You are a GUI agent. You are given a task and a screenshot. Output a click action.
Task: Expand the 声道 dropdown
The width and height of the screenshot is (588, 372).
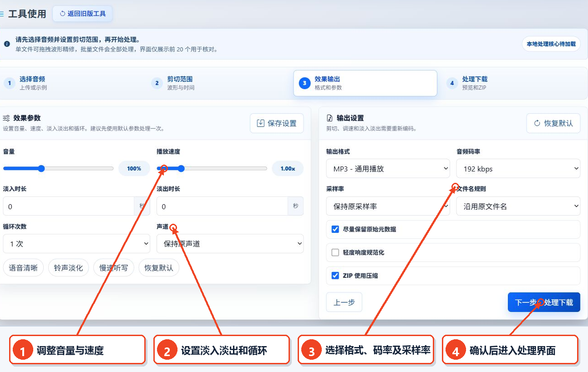pyautogui.click(x=230, y=244)
